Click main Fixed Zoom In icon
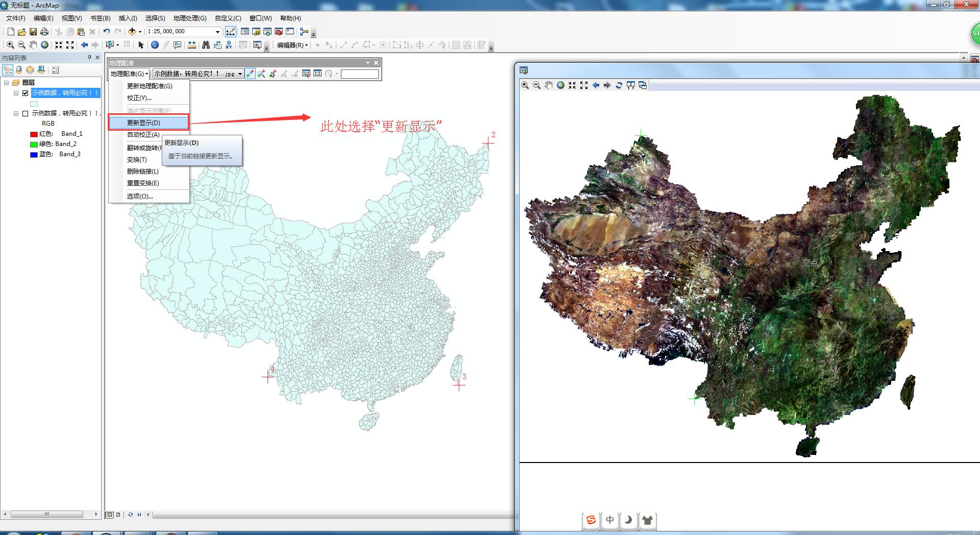The width and height of the screenshot is (980, 535). pos(59,45)
